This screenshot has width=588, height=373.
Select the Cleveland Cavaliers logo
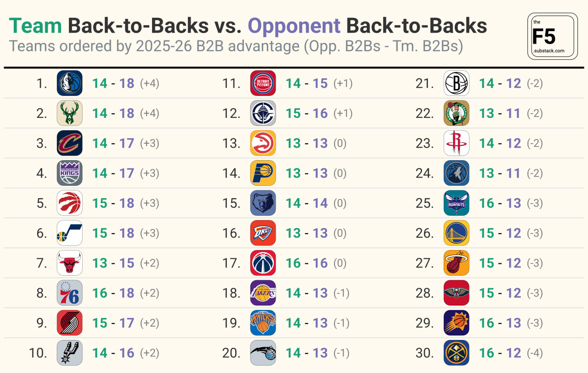pyautogui.click(x=69, y=143)
